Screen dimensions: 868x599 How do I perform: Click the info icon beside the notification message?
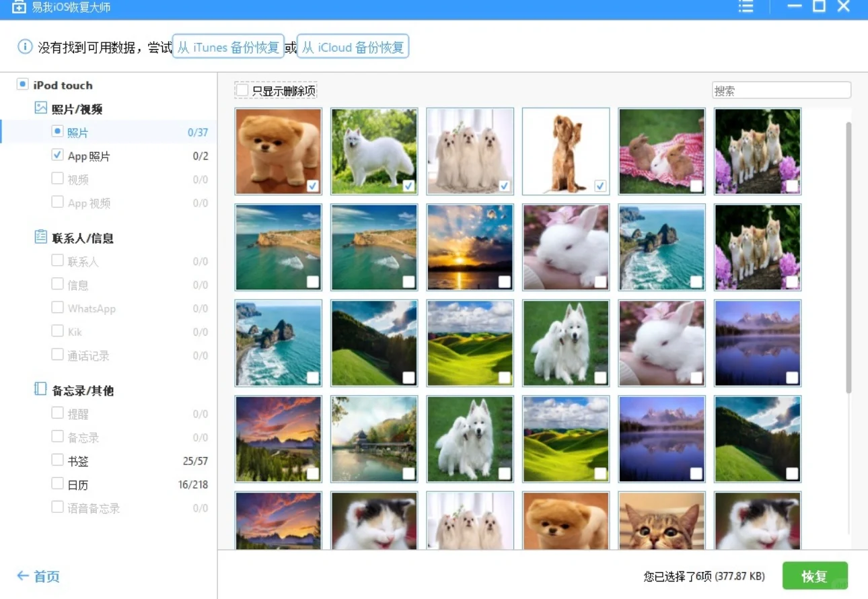[x=26, y=46]
